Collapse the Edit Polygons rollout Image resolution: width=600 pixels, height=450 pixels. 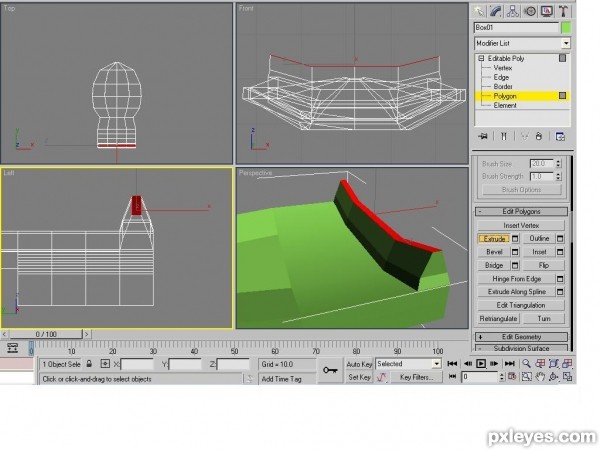(x=521, y=212)
